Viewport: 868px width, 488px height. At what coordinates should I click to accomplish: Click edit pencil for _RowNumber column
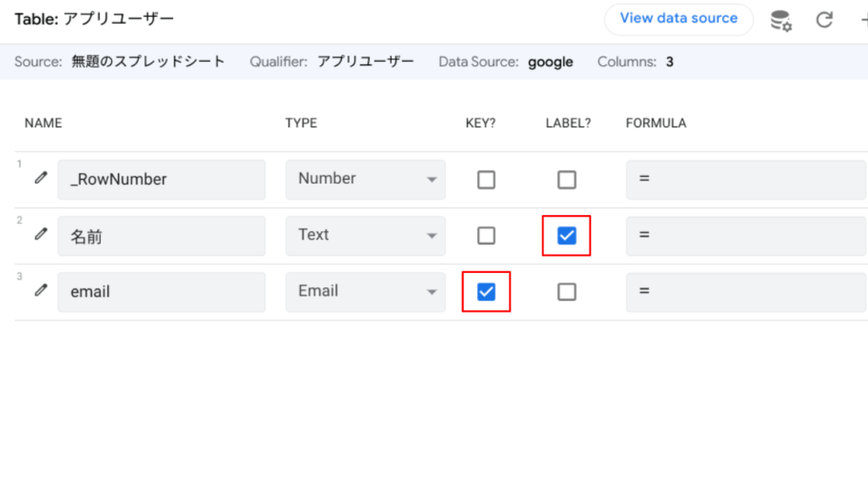pos(41,179)
